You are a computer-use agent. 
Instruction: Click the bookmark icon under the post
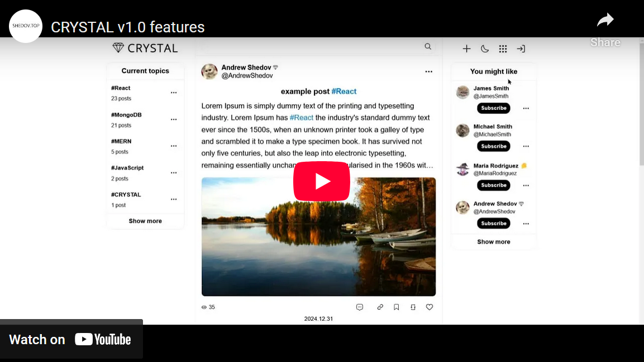click(397, 307)
